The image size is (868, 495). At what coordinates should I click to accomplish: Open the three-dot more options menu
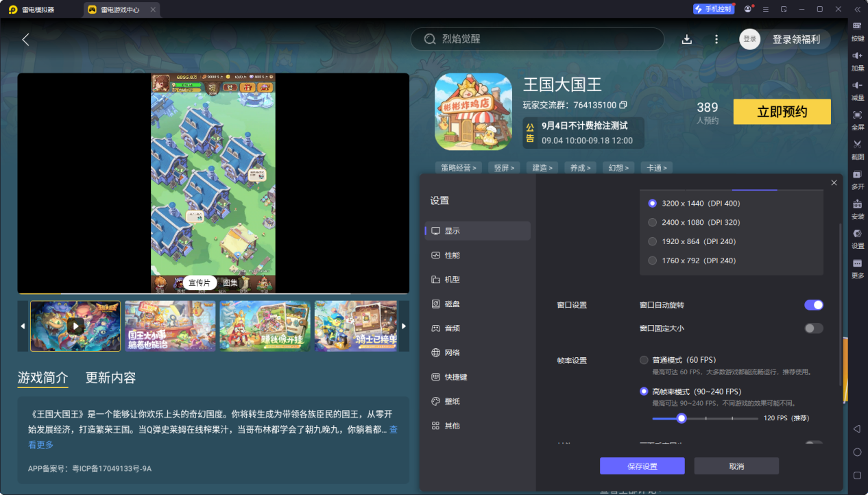[x=716, y=40]
